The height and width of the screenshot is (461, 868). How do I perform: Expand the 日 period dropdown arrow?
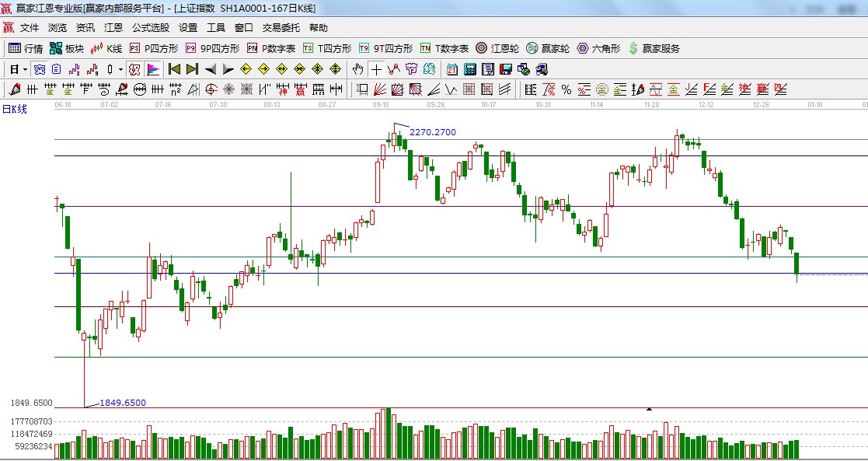25,69
